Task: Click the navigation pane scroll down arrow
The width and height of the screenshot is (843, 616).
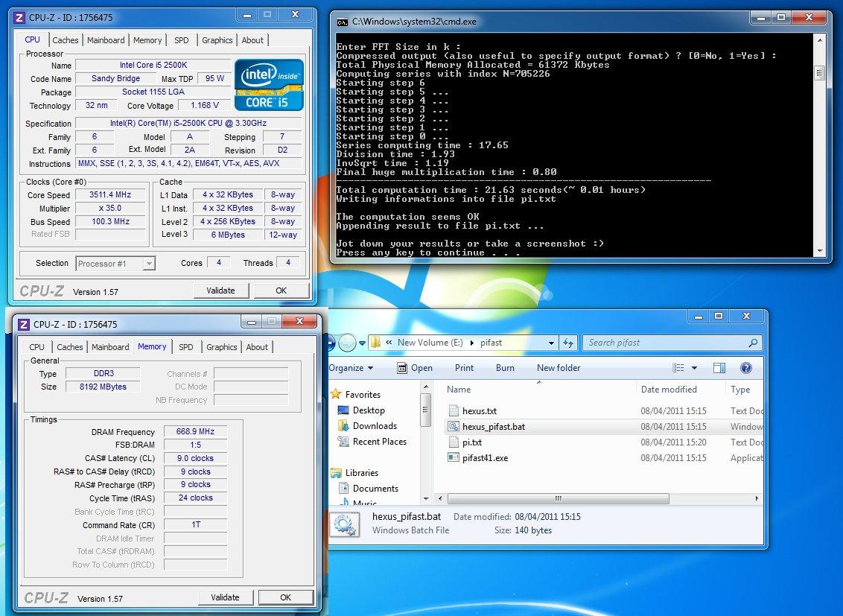Action: (x=426, y=499)
